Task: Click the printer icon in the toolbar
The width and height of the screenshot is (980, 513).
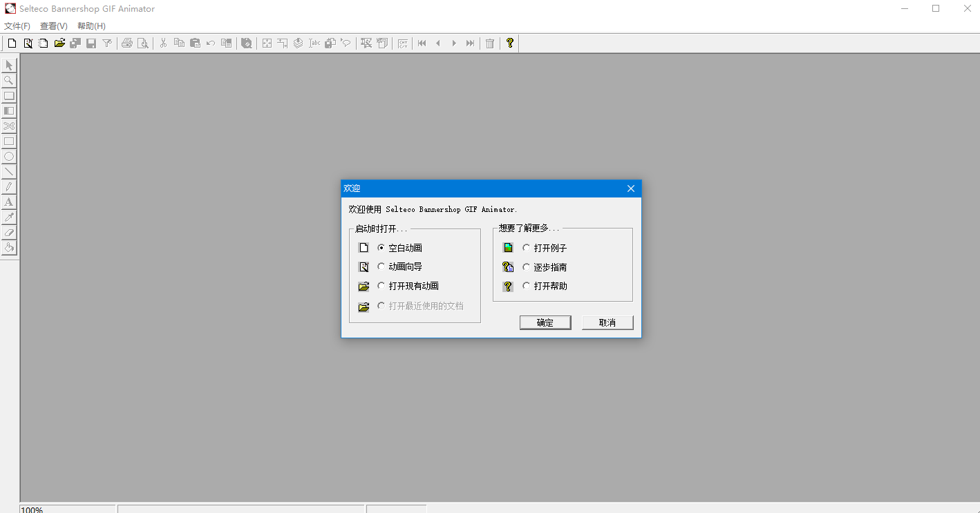Action: (x=127, y=43)
